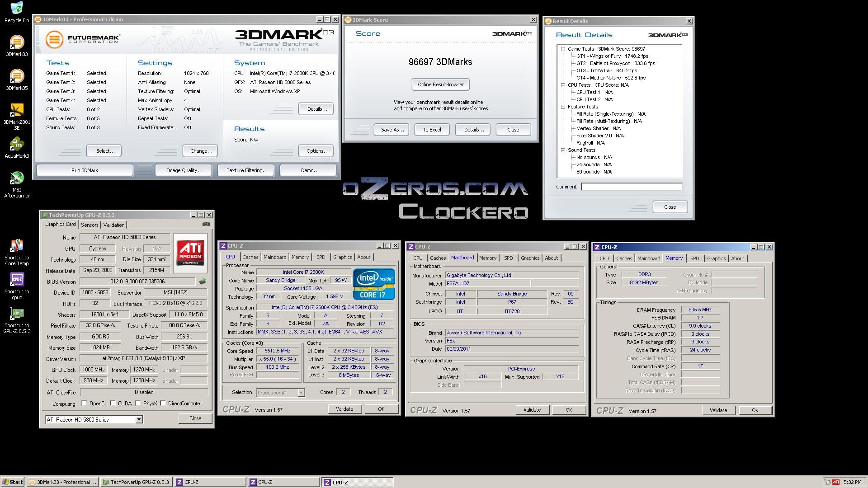Open Online ResultBrowser

pos(441,84)
